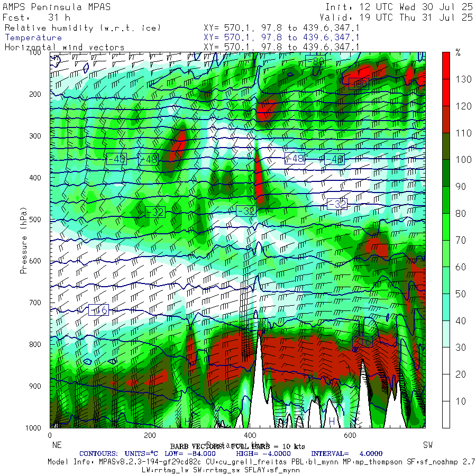The width and height of the screenshot is (476, 476).
Task: Click the 200 tick on the distance axis
Action: [x=150, y=435]
